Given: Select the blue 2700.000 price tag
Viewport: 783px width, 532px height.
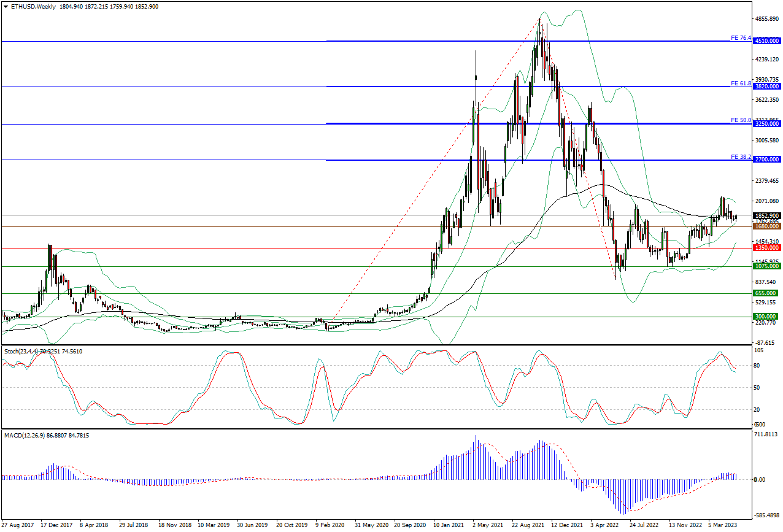Looking at the screenshot, I should (x=766, y=160).
